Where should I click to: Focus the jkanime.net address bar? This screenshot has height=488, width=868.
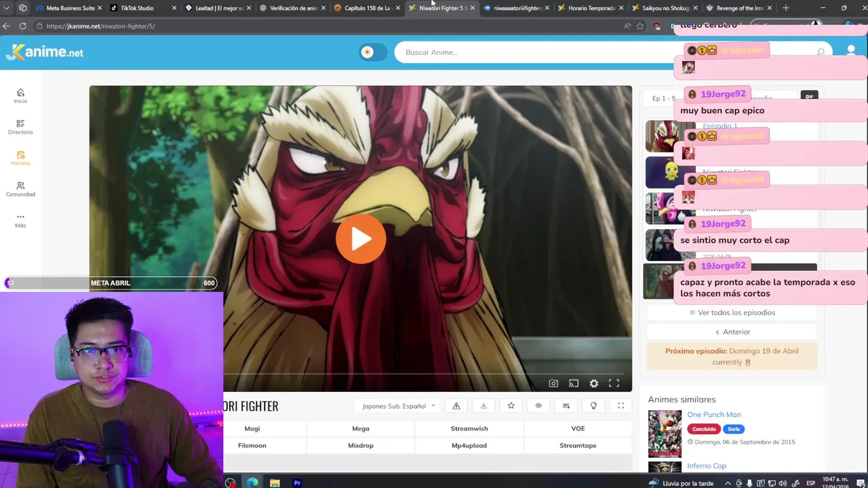pyautogui.click(x=325, y=26)
